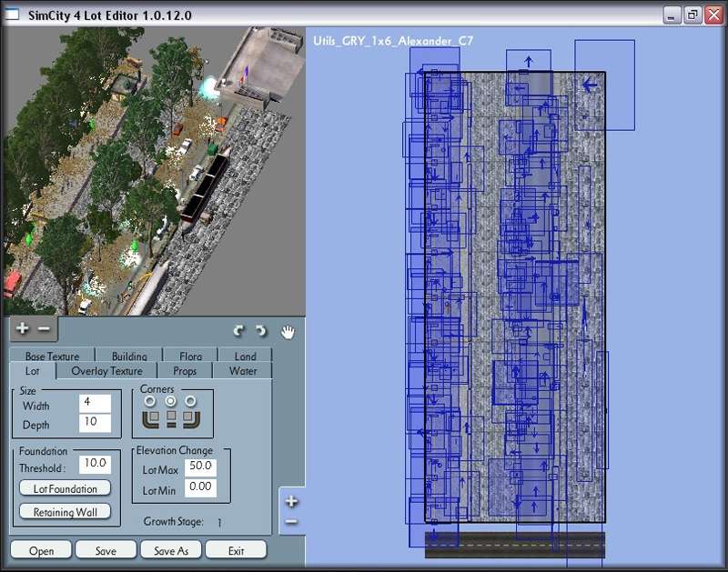
Task: Restore down the Lot Editor window
Action: click(693, 15)
